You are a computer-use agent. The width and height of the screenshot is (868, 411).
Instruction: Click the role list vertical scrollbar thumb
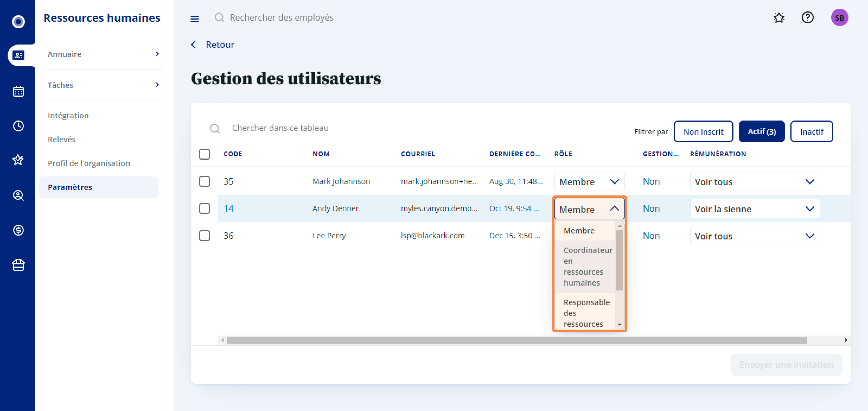(x=619, y=260)
